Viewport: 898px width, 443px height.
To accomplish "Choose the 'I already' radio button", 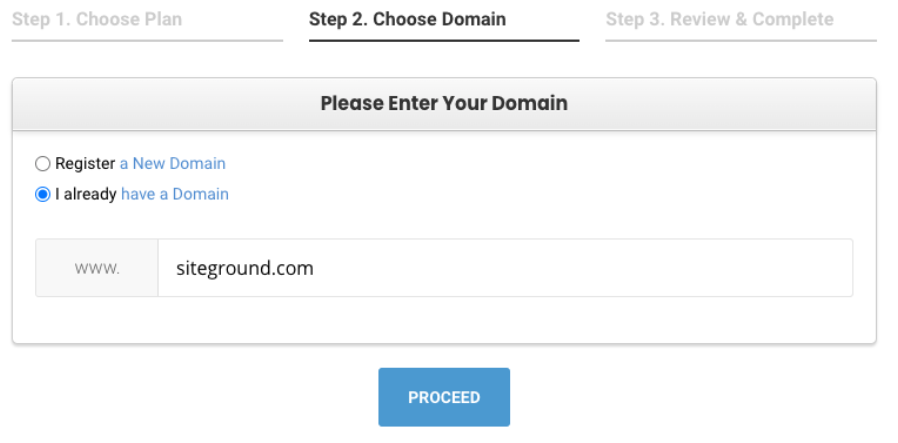I will 42,195.
